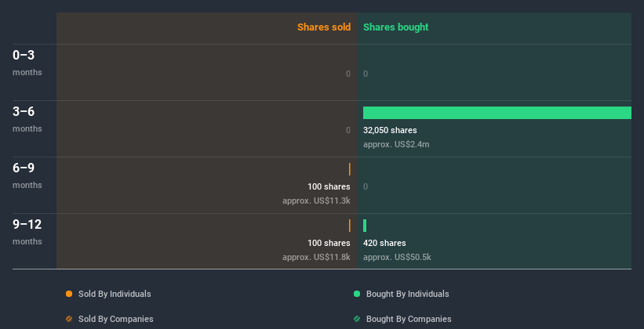Screen dimensions: 644x329
Task: Click the approx. US$11.8k amount
Action: (316, 257)
